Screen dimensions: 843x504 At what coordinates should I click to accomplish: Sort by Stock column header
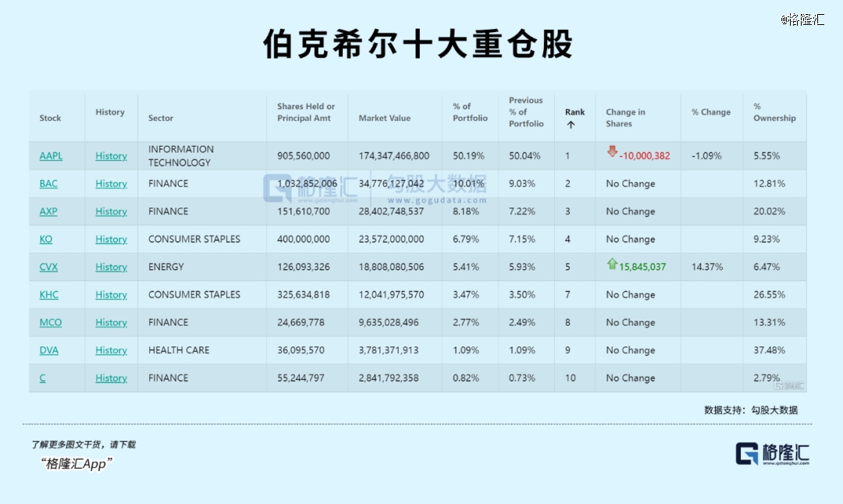click(x=50, y=118)
